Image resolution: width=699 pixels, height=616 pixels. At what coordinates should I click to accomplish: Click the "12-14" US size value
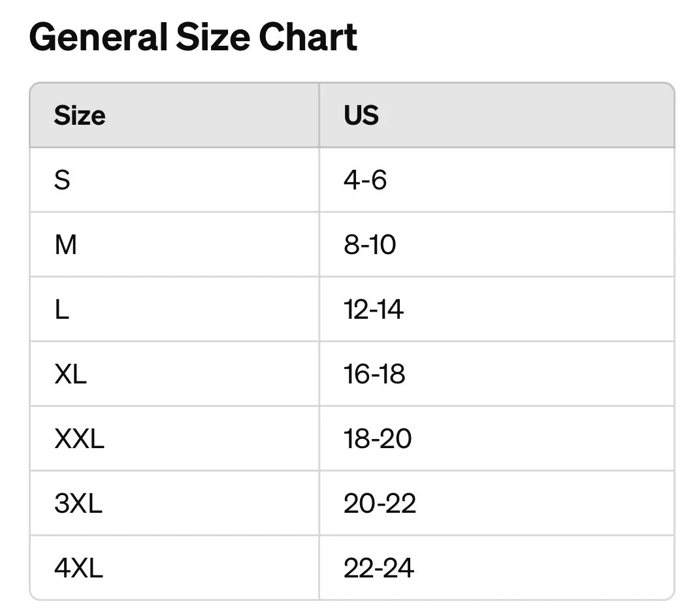[374, 310]
